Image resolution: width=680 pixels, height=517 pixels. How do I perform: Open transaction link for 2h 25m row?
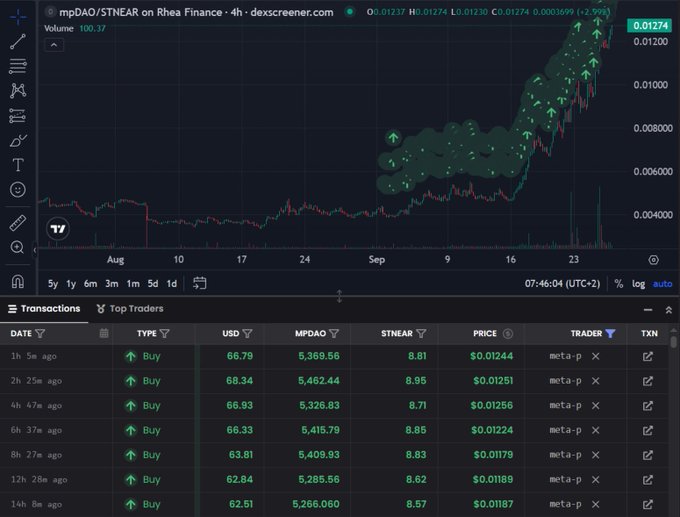point(647,381)
